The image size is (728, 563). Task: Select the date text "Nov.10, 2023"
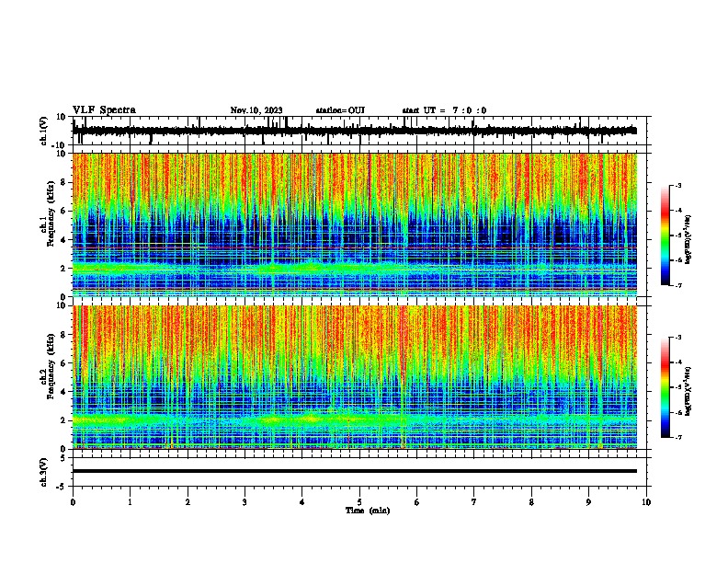coord(256,110)
